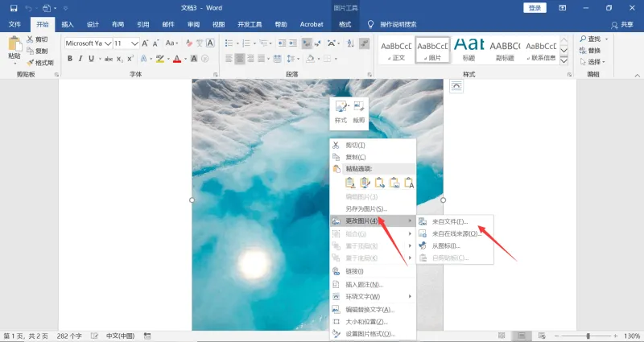Justify text alignment icon
This screenshot has width=644, height=342.
pyautogui.click(x=261, y=59)
